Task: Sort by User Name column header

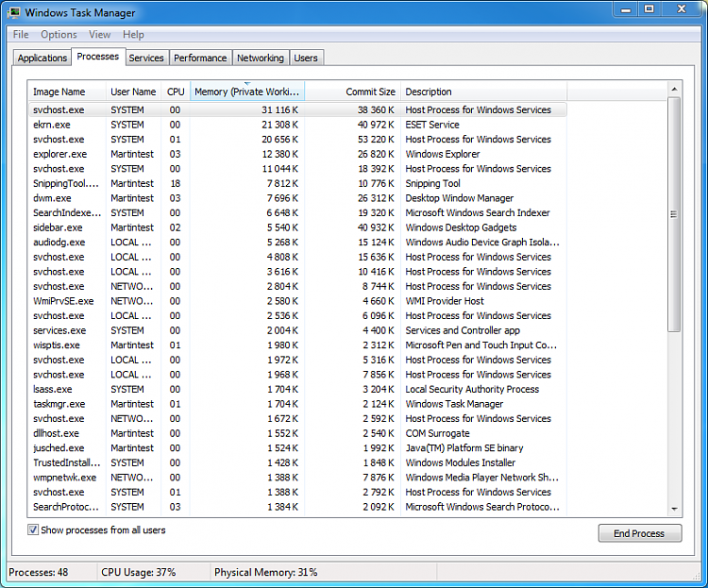Action: pyautogui.click(x=134, y=92)
